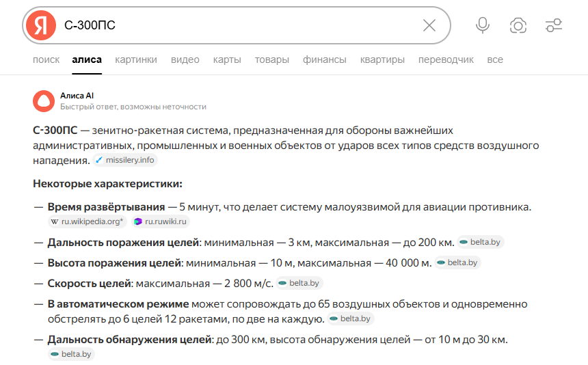The width and height of the screenshot is (588, 365).
Task: Open the missilery.info source link
Action: (x=125, y=160)
